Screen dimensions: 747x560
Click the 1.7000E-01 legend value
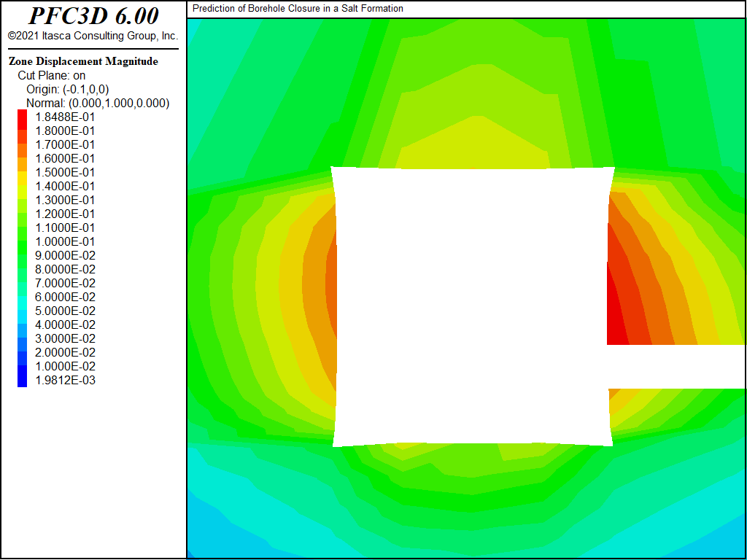coord(65,145)
